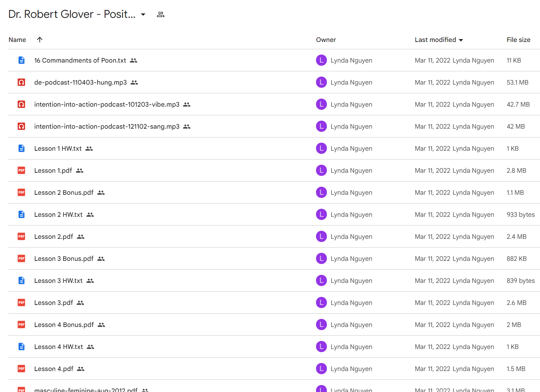Select the Lesson 1 HW.txt file name
This screenshot has height=392, width=540.
point(58,149)
